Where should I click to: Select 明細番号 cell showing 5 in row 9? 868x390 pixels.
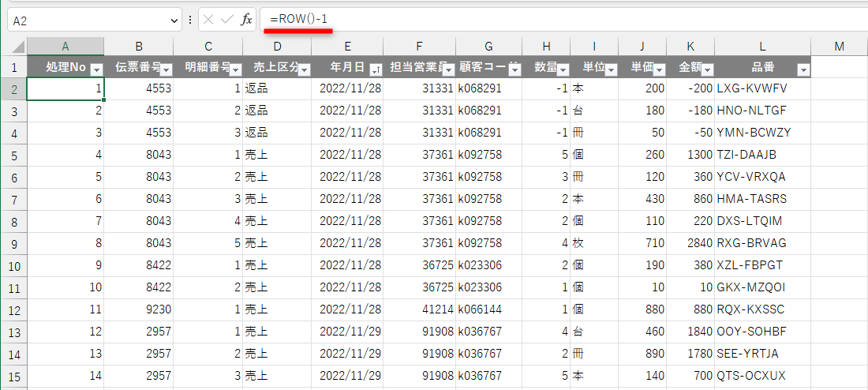208,244
